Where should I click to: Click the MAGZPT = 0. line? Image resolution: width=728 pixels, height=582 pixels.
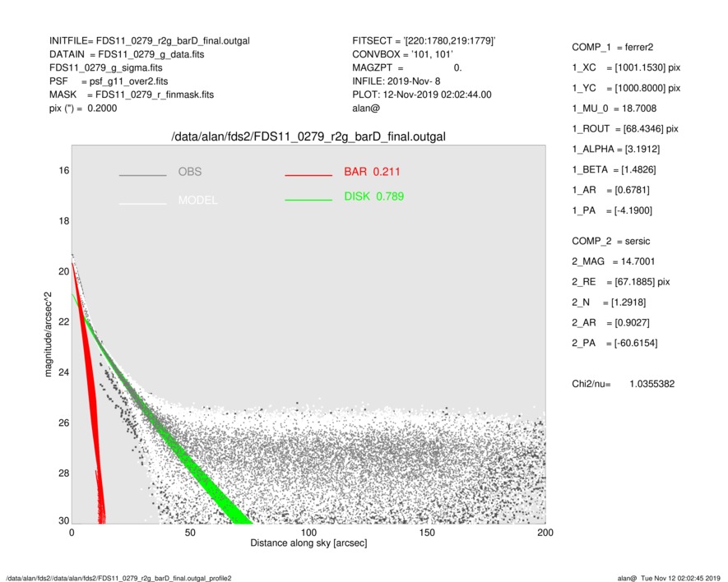pyautogui.click(x=406, y=67)
